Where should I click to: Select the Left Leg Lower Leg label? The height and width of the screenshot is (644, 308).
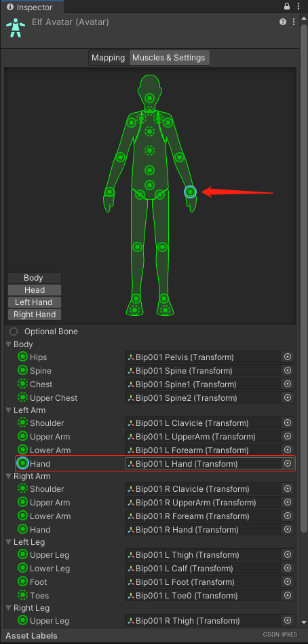point(50,569)
